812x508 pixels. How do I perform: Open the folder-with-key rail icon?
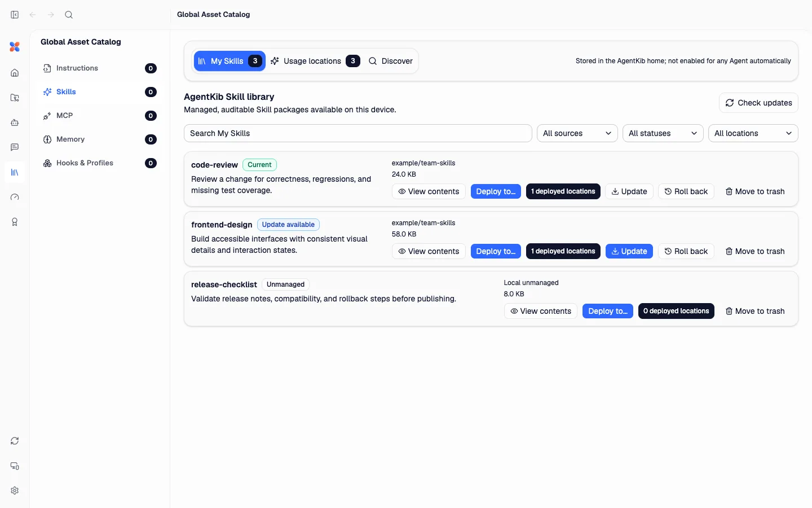tap(15, 98)
